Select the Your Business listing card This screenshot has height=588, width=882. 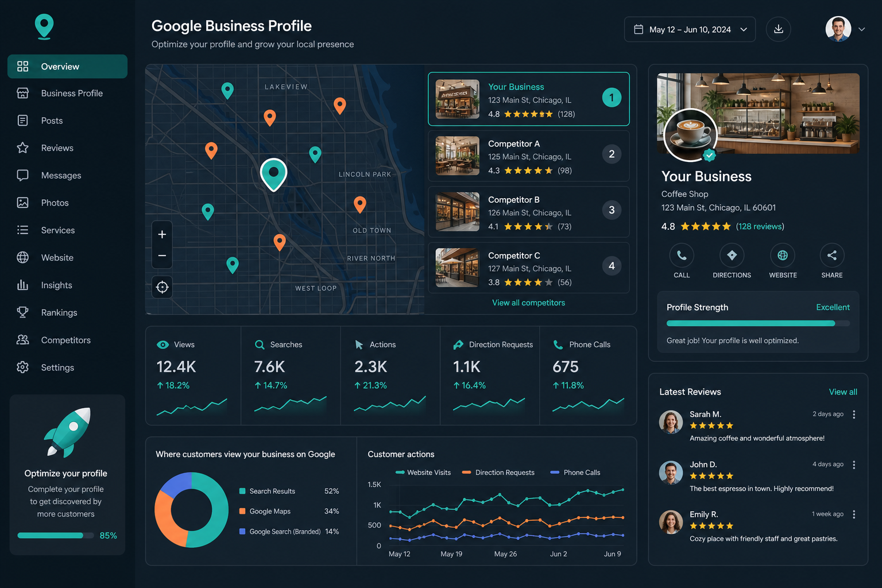tap(528, 99)
